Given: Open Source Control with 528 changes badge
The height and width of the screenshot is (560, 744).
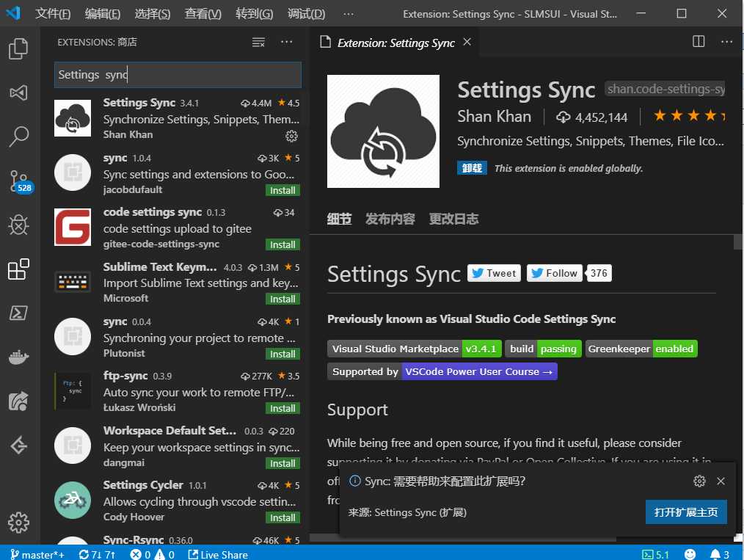Looking at the screenshot, I should coord(20,181).
